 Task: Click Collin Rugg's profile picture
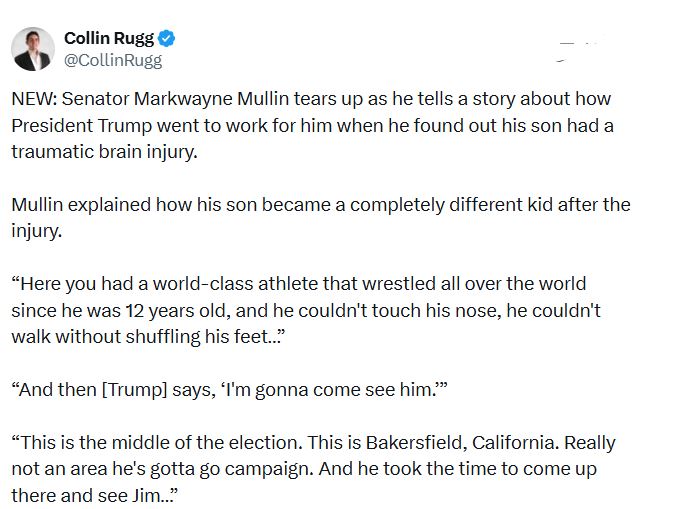click(33, 49)
